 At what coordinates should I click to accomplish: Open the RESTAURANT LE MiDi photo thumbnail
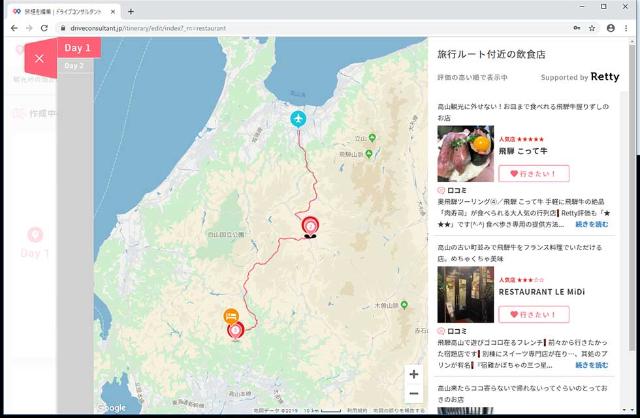click(465, 294)
